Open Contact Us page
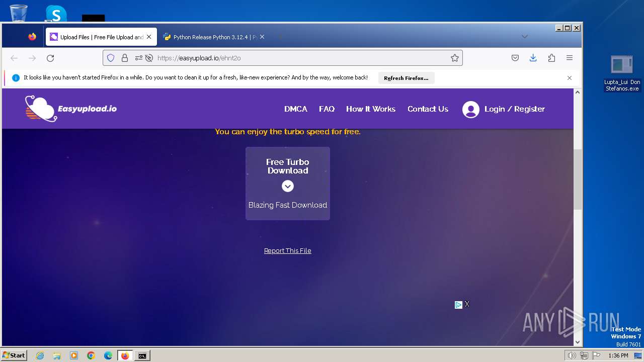 pos(428,109)
